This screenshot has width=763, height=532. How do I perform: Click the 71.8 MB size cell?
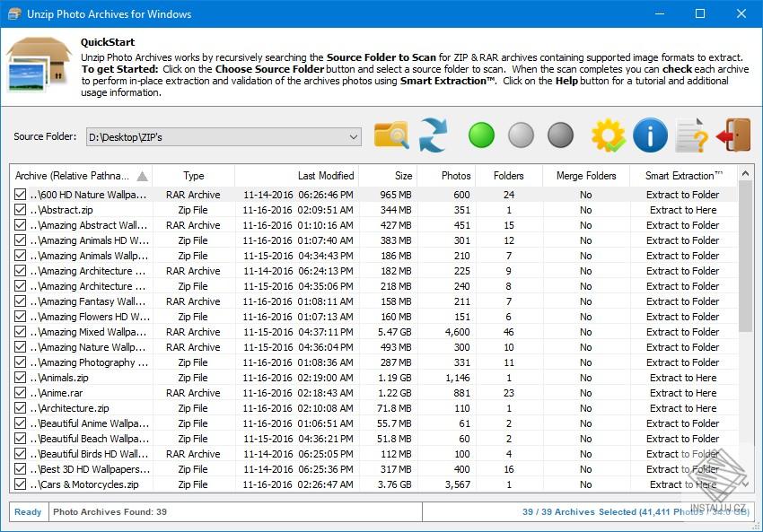394,408
